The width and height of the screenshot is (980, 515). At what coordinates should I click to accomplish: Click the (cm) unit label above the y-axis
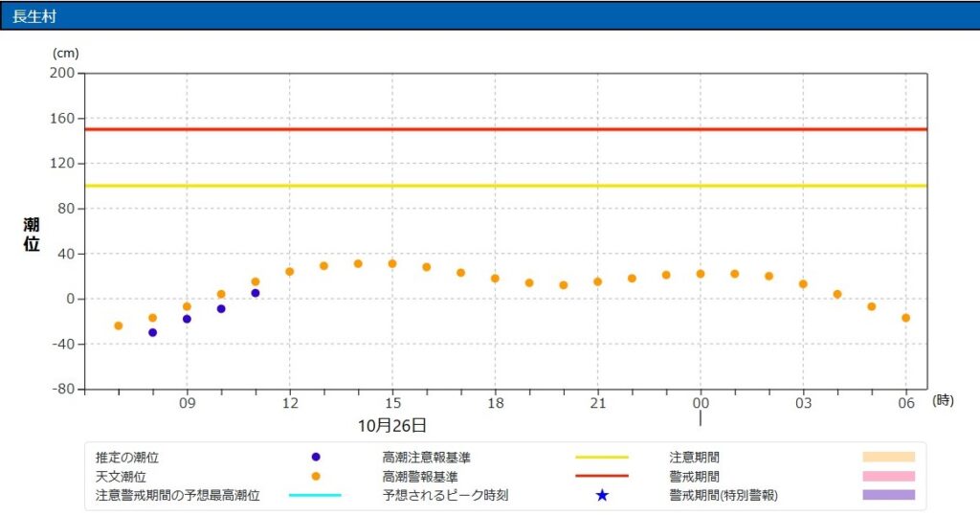66,54
